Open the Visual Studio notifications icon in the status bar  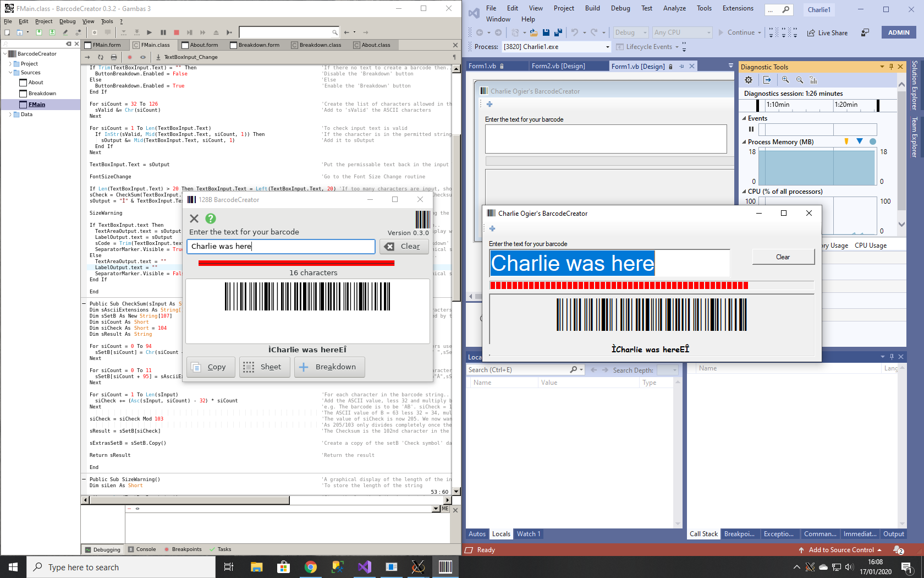[x=898, y=550]
